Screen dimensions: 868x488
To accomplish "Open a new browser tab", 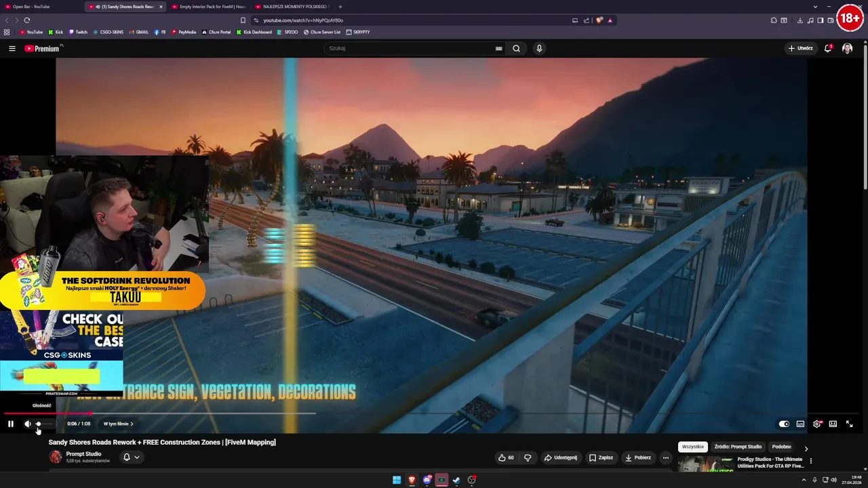I will [340, 7].
